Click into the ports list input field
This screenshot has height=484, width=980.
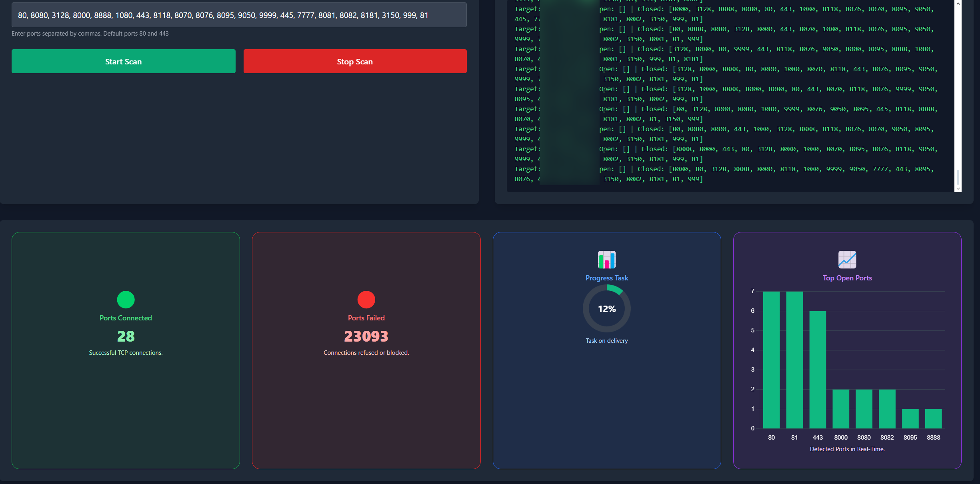tap(239, 15)
